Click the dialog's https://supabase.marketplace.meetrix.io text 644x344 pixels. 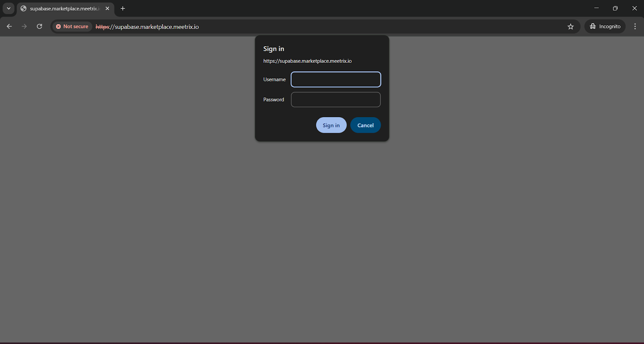tap(308, 61)
